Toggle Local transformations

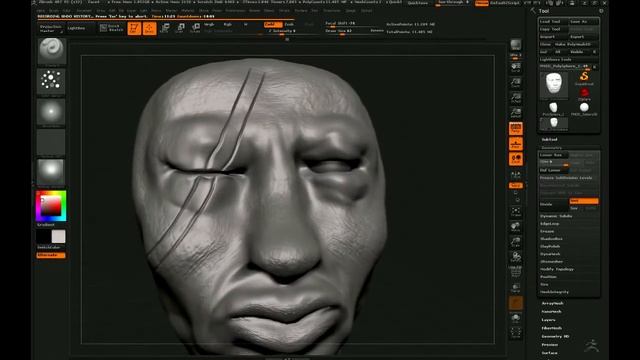point(516,159)
